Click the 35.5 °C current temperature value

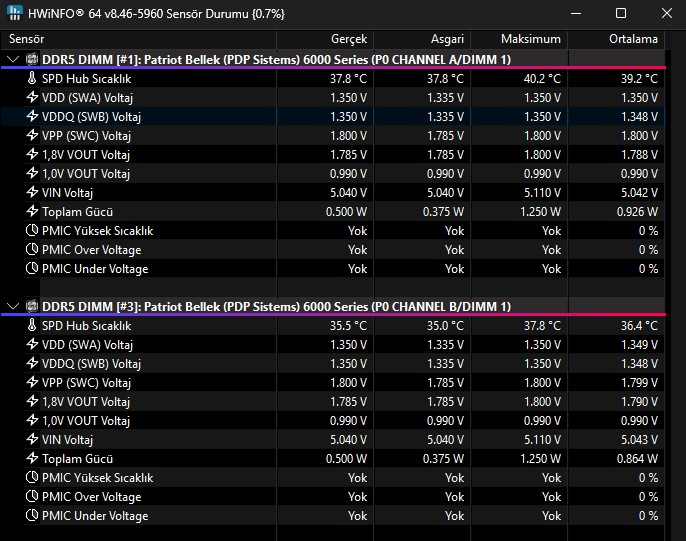coord(348,326)
